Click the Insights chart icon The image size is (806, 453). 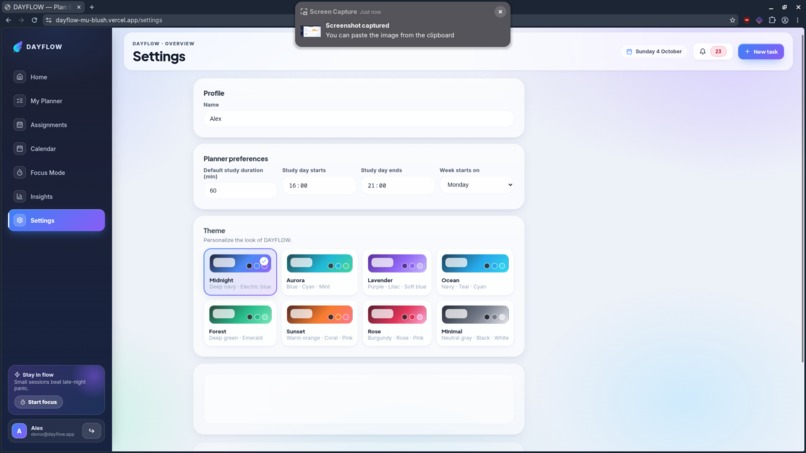(20, 196)
